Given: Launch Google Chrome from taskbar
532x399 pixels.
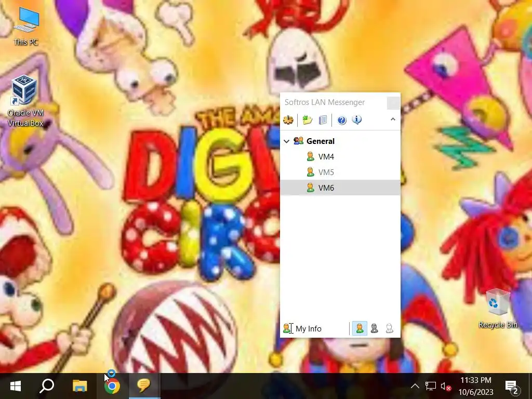Looking at the screenshot, I should tap(112, 386).
